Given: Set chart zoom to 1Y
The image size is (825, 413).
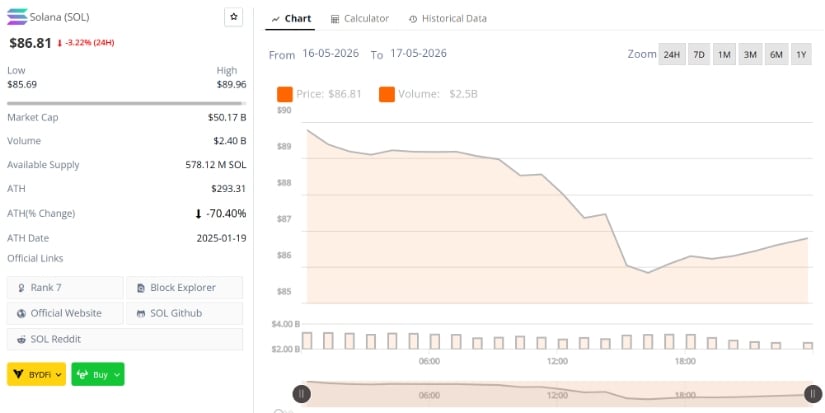Looking at the screenshot, I should click(801, 54).
